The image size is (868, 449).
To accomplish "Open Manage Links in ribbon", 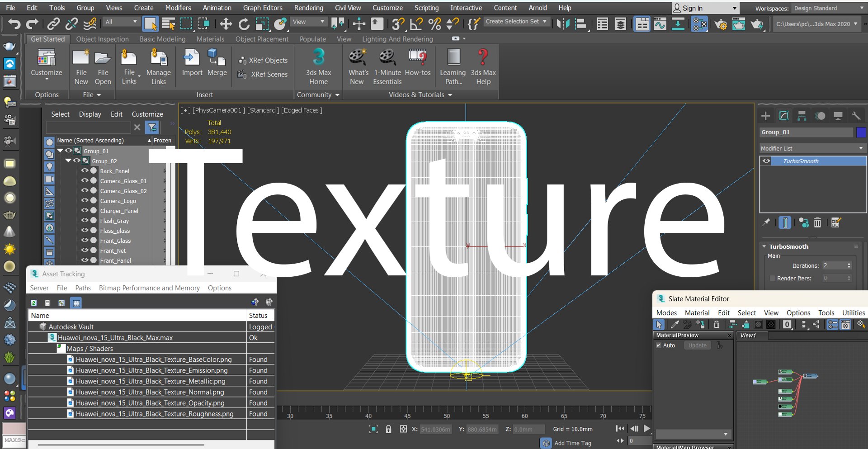I will pyautogui.click(x=158, y=67).
